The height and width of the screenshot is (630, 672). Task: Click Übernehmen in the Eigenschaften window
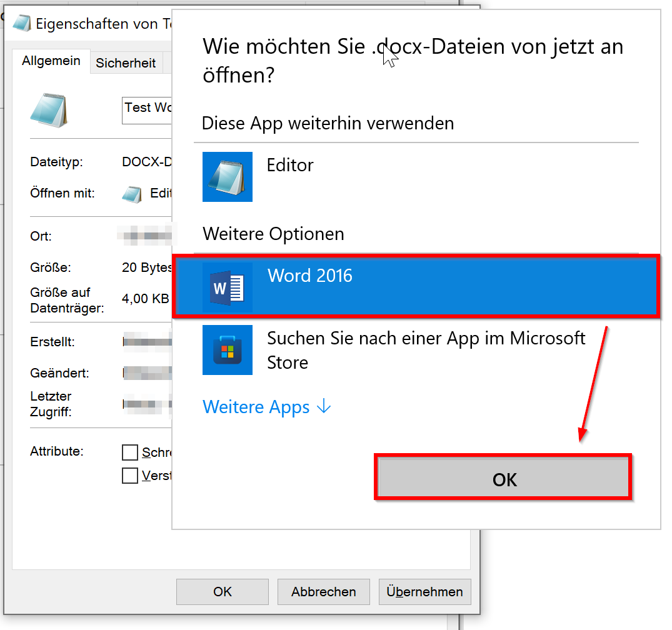pyautogui.click(x=424, y=592)
